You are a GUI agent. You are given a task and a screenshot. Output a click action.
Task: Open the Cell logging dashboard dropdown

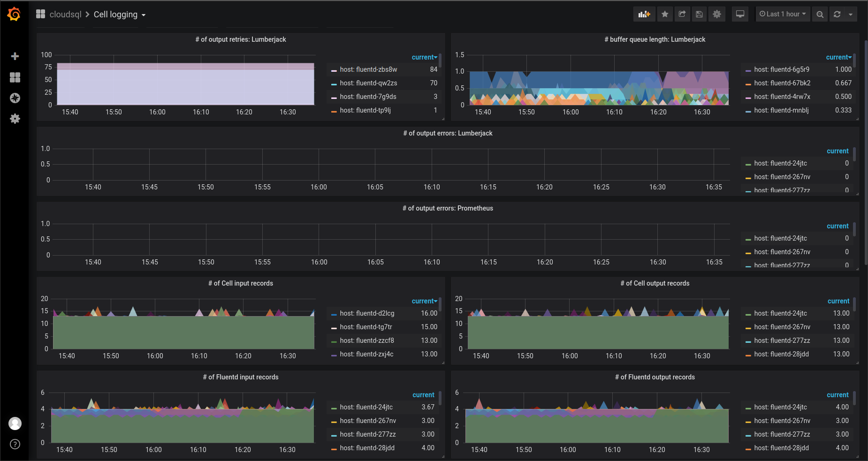(x=120, y=15)
